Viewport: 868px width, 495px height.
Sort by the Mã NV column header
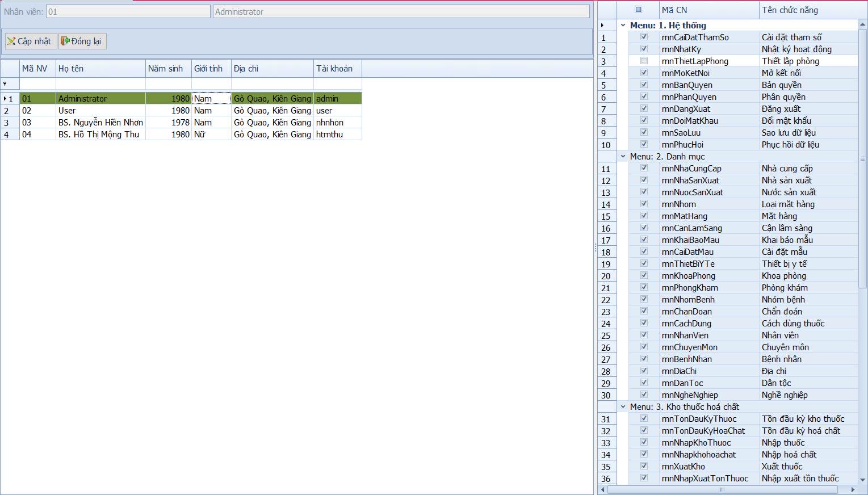pos(37,68)
